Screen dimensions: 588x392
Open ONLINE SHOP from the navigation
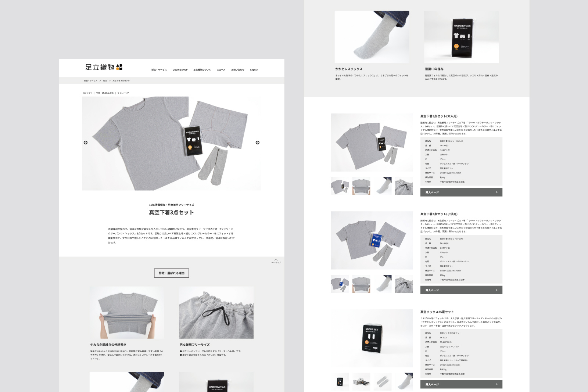180,70
